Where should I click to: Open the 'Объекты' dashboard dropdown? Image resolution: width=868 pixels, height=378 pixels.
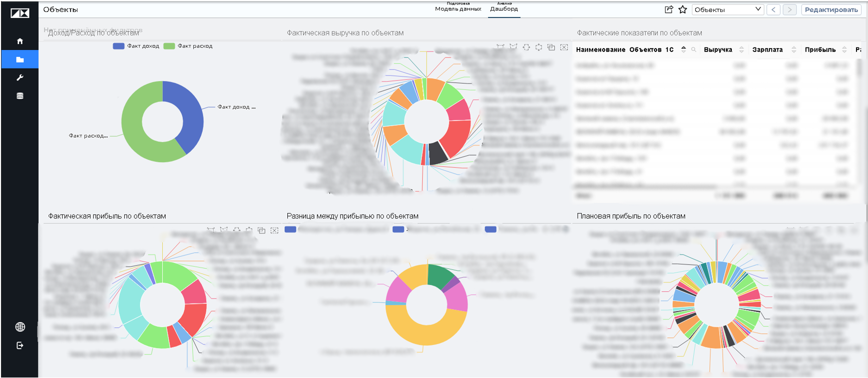click(x=727, y=9)
